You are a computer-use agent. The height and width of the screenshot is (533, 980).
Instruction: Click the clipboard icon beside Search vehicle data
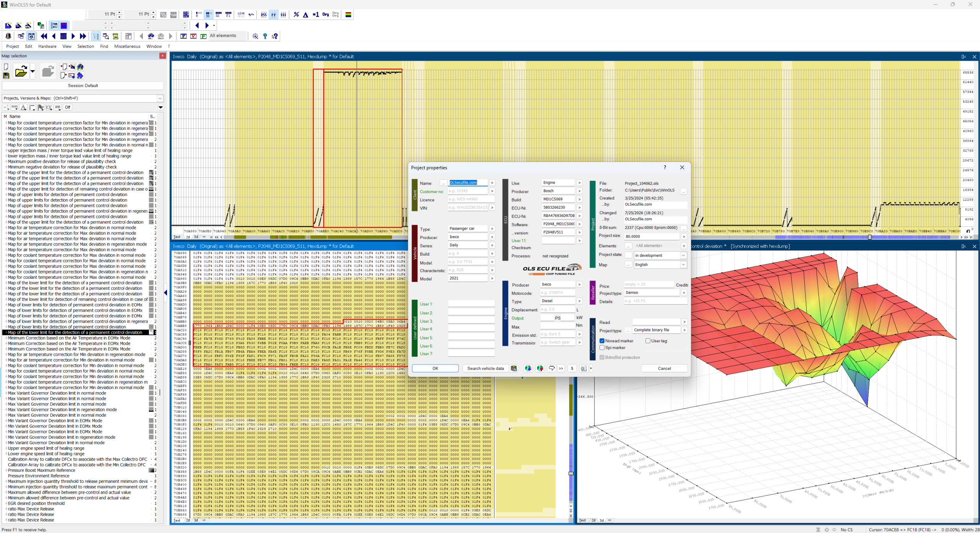pyautogui.click(x=514, y=368)
